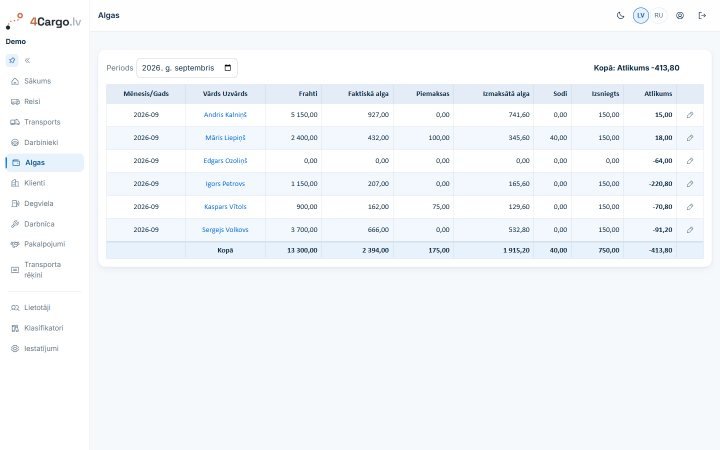The height and width of the screenshot is (450, 720).
Task: Click Atlikums value -220,80
Action: pos(661,184)
